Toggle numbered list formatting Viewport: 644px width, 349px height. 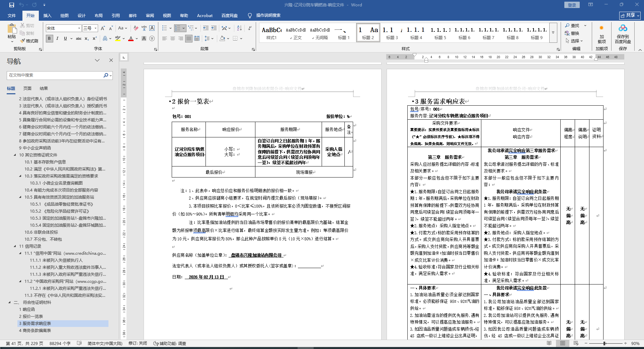pyautogui.click(x=178, y=28)
